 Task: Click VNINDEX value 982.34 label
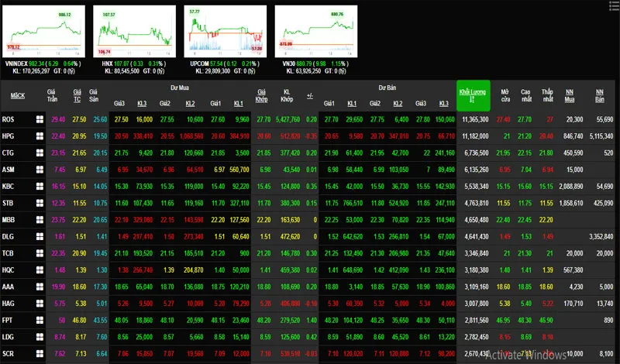pos(36,64)
